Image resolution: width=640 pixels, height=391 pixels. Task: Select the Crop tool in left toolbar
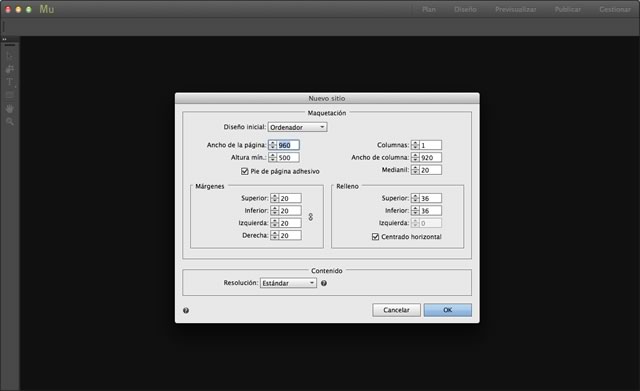coord(9,69)
